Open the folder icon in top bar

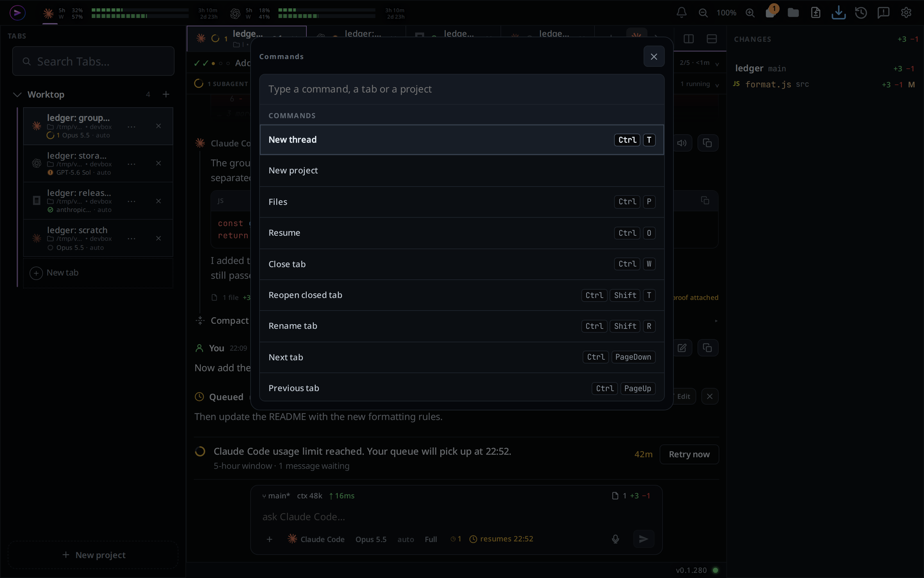[793, 13]
